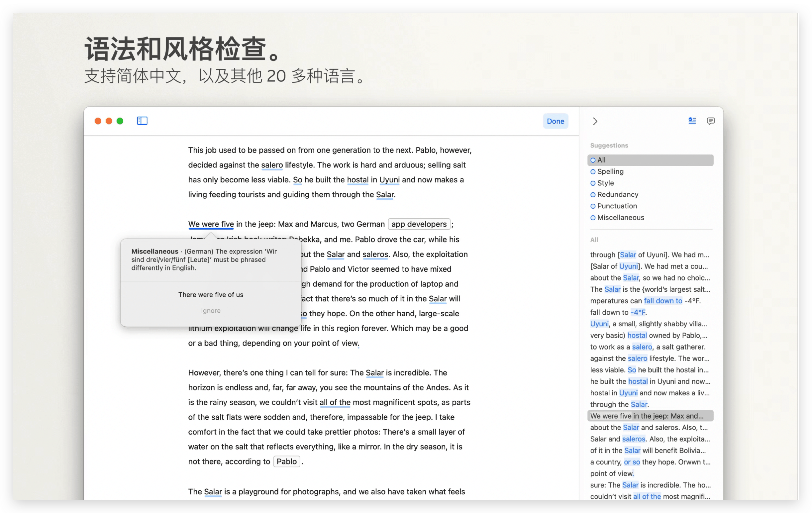This screenshot has width=812, height=513.
Task: Filter suggestions by Redundancy
Action: 617,194
